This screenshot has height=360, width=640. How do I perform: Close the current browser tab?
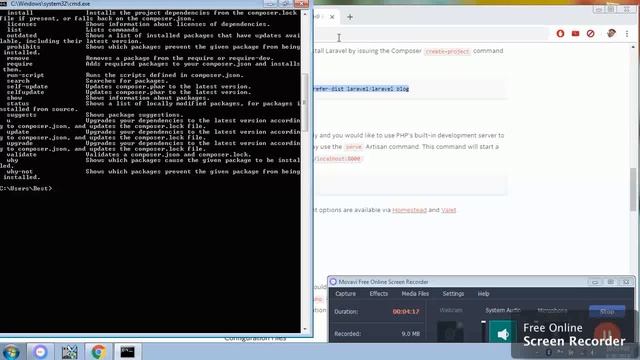[x=332, y=17]
